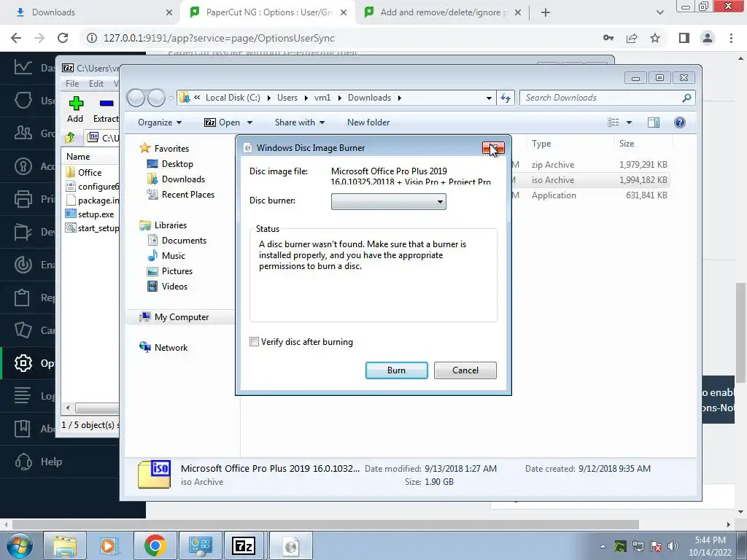Viewport: 747px width, 560px height.
Task: Click the Burn button
Action: (x=396, y=370)
